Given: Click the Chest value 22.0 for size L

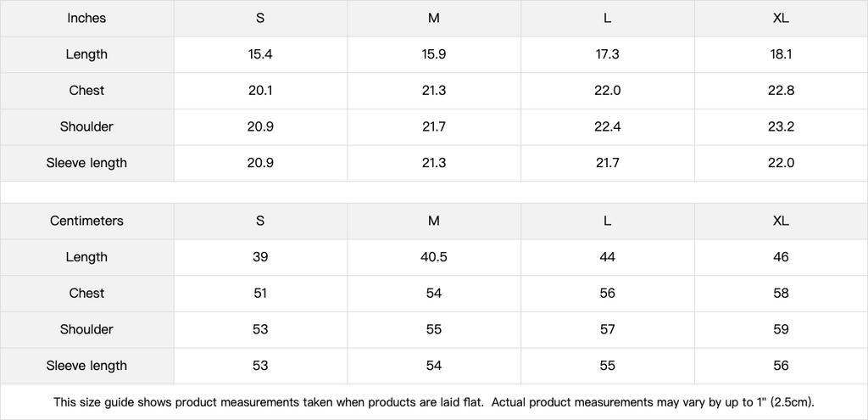Looking at the screenshot, I should pyautogui.click(x=607, y=91).
